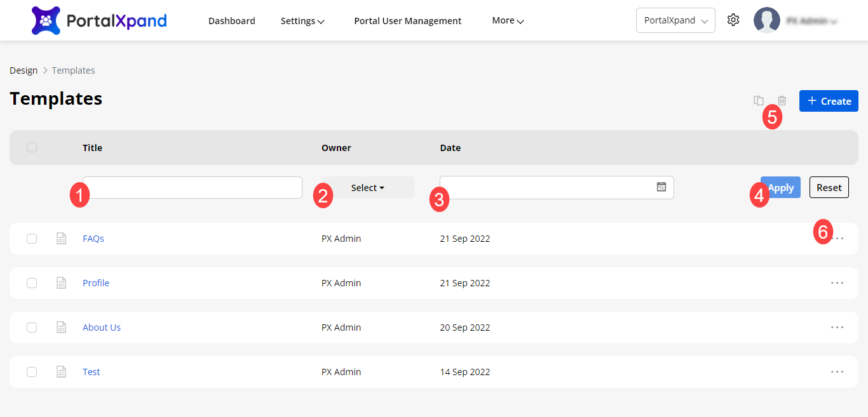Open the PortalXpand portal selector dropdown
The height and width of the screenshot is (417, 868).
coord(675,20)
